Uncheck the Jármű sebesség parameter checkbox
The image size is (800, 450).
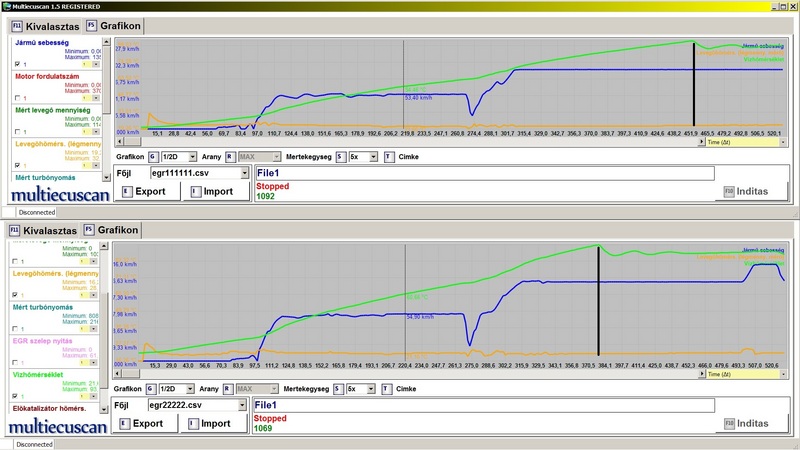pos(18,64)
